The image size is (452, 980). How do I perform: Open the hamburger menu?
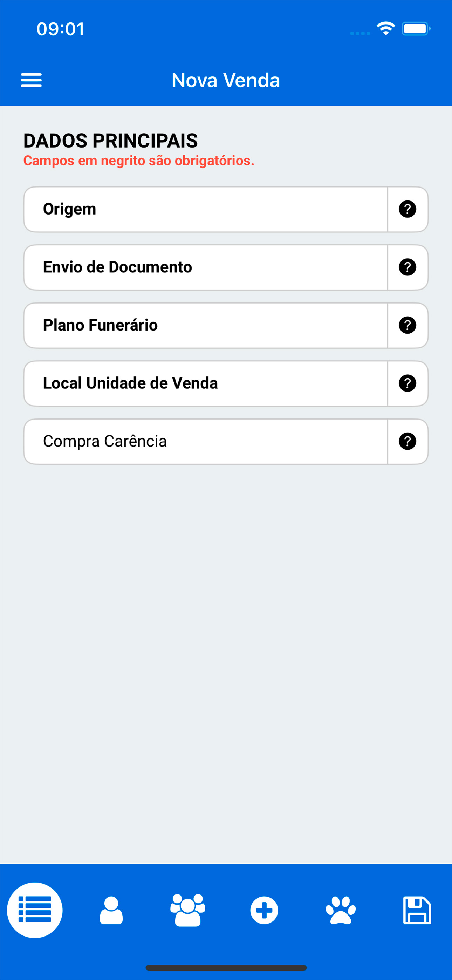(31, 80)
